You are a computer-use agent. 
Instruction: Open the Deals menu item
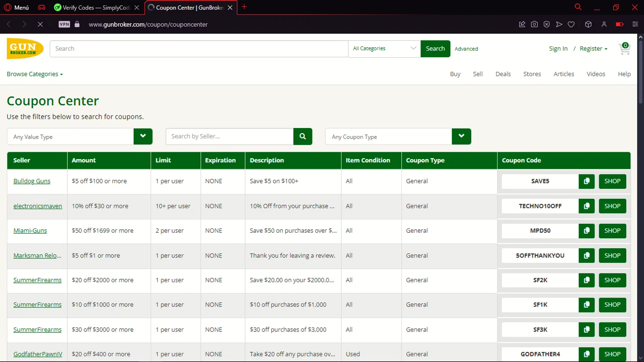(x=503, y=74)
